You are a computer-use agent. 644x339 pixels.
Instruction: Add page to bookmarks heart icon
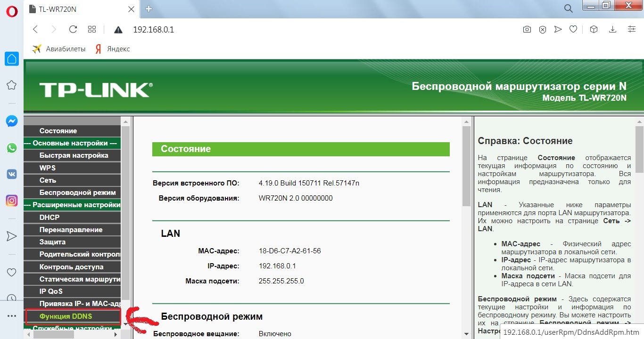tap(573, 30)
